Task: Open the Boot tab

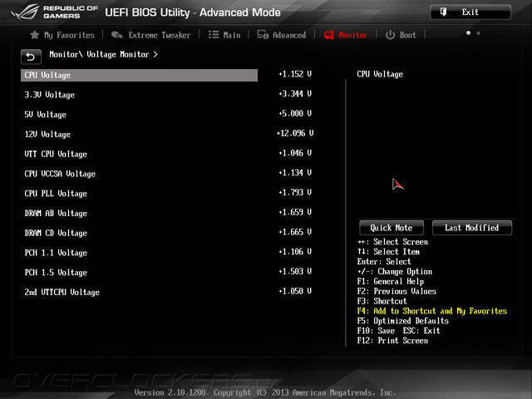Action: [407, 35]
